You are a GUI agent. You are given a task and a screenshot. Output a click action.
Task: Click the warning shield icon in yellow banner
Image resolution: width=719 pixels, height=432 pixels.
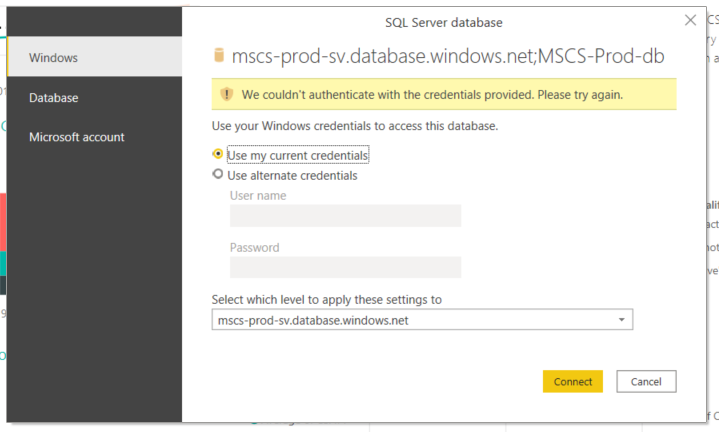pyautogui.click(x=227, y=94)
